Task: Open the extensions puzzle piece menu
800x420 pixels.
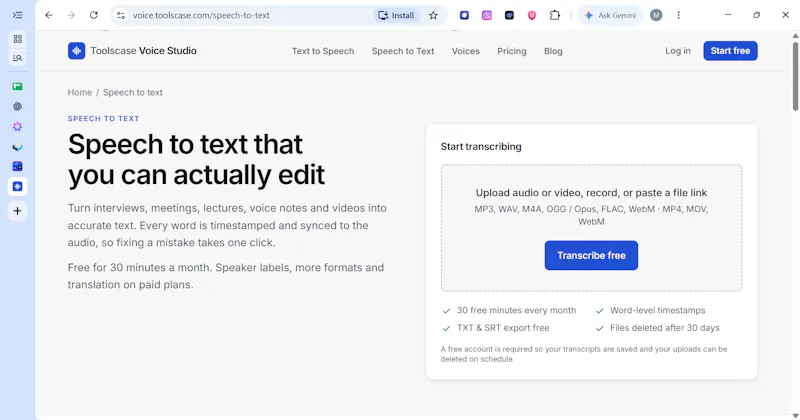Action: 555,15
